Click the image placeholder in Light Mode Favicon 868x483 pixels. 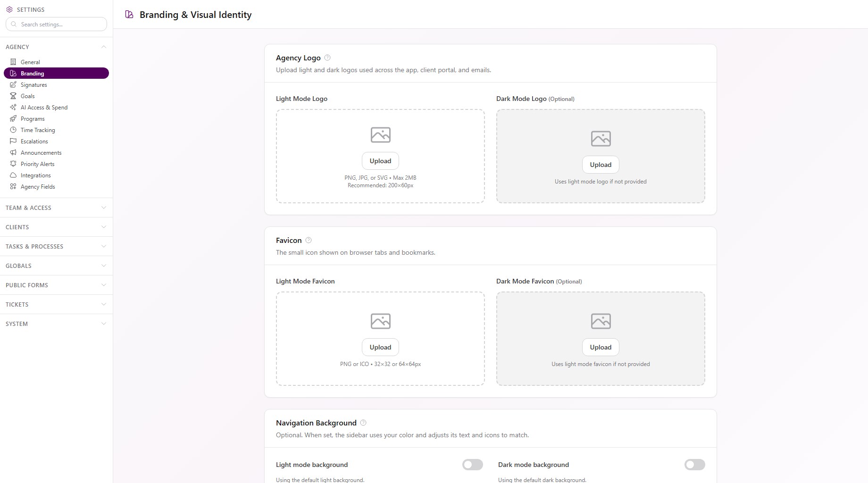[381, 321]
